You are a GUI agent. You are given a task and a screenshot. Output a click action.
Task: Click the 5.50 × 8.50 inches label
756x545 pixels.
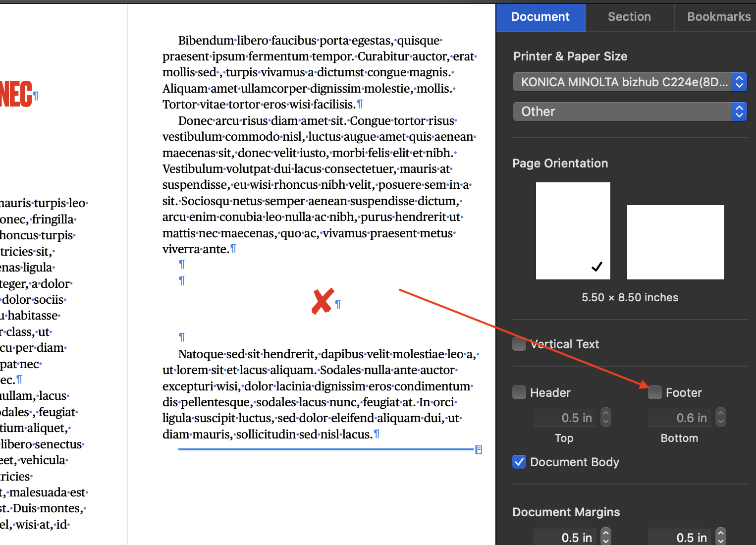click(630, 297)
